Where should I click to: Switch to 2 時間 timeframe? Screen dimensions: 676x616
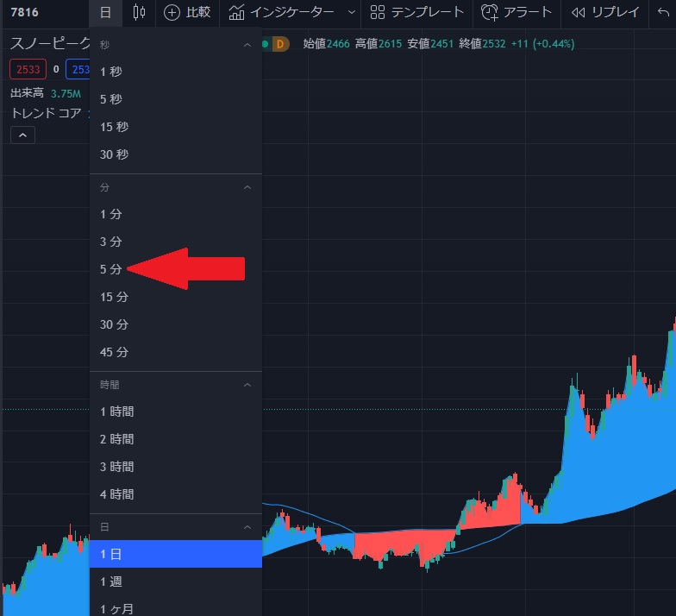[176, 439]
